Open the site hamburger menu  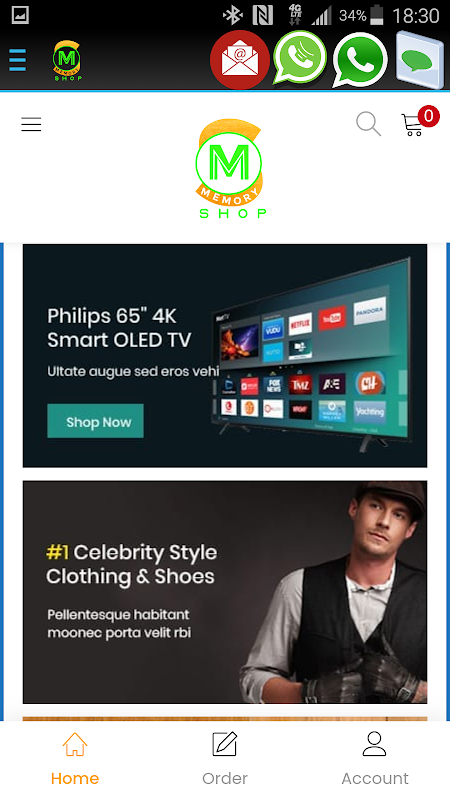point(31,124)
